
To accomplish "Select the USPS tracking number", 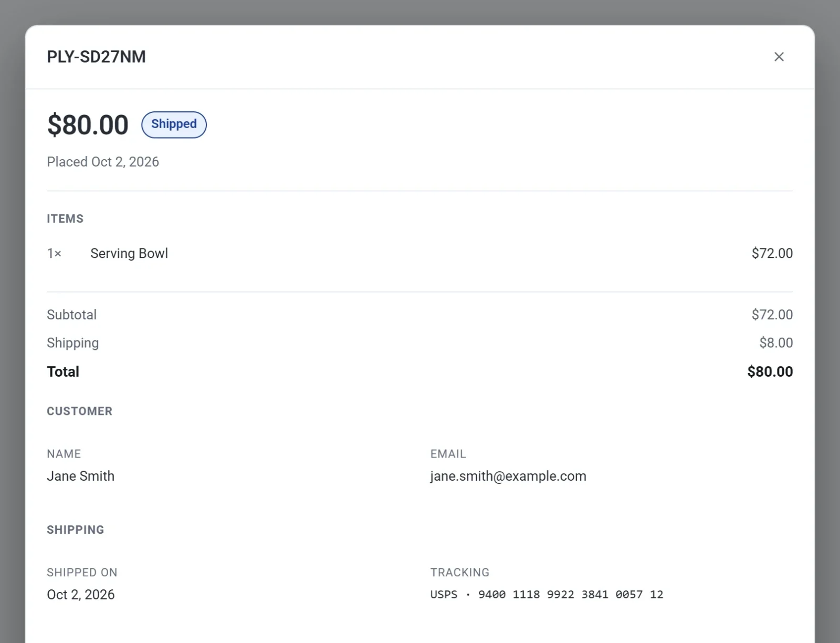I will 547,595.
